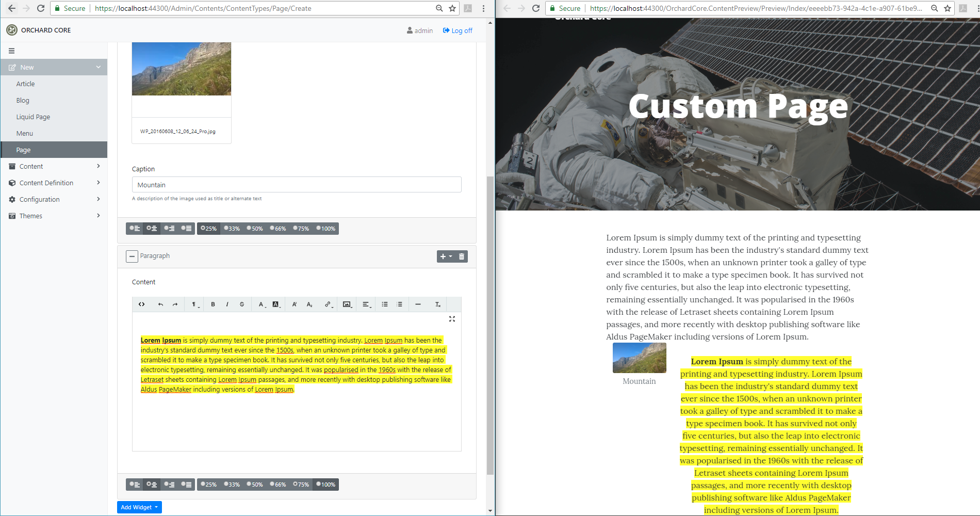Select 66% width above Add Widget button
This screenshot has width=980, height=516.
click(x=278, y=484)
